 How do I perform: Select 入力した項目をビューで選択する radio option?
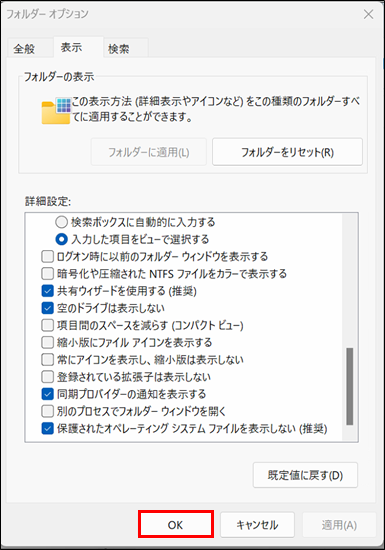tap(61, 239)
